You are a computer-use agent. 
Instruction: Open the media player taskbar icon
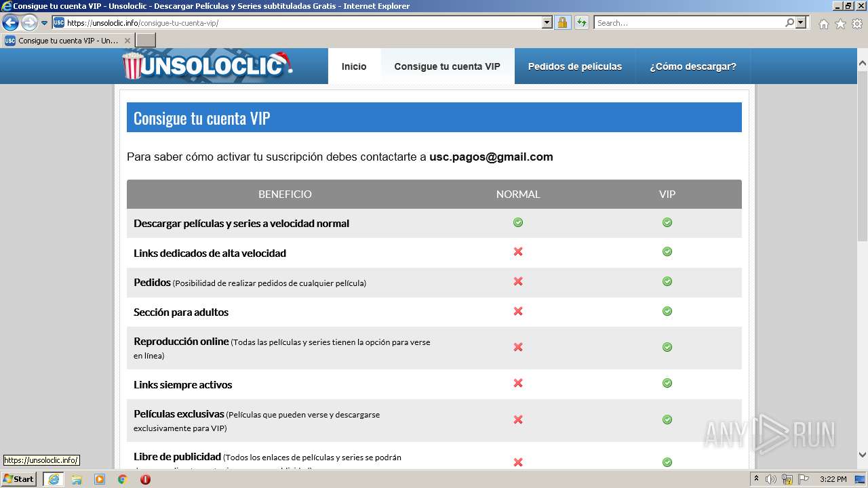(100, 479)
